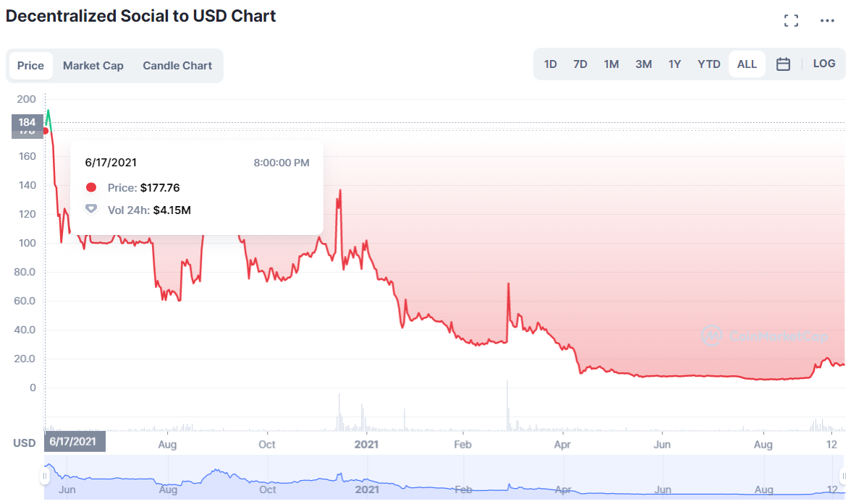Select the 1Y time range

coord(675,64)
